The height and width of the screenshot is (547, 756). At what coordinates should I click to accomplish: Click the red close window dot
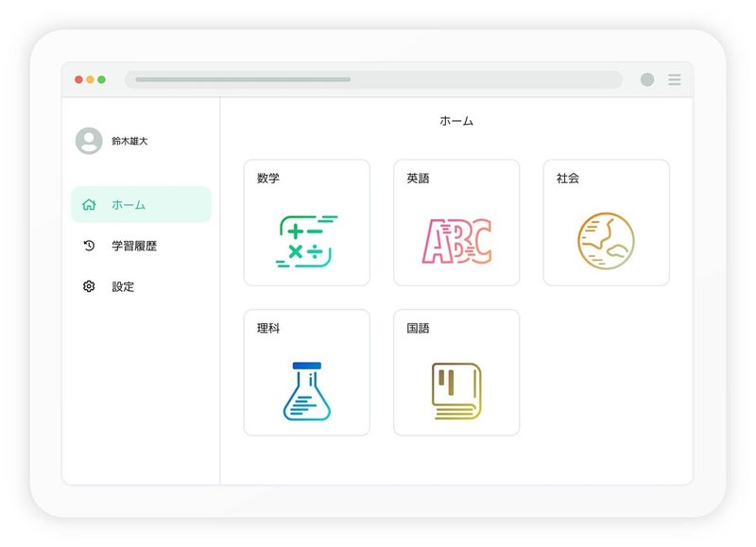pos(78,79)
